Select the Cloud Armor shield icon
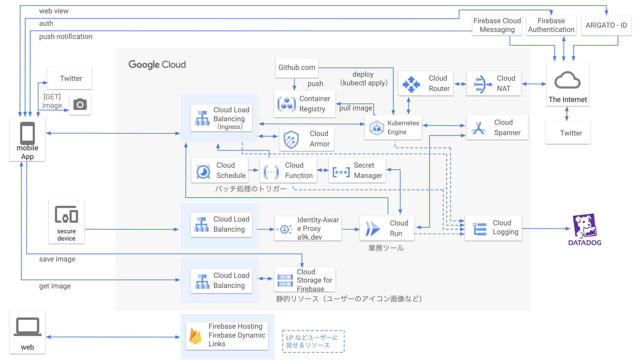This screenshot has width=644, height=362. click(x=291, y=139)
